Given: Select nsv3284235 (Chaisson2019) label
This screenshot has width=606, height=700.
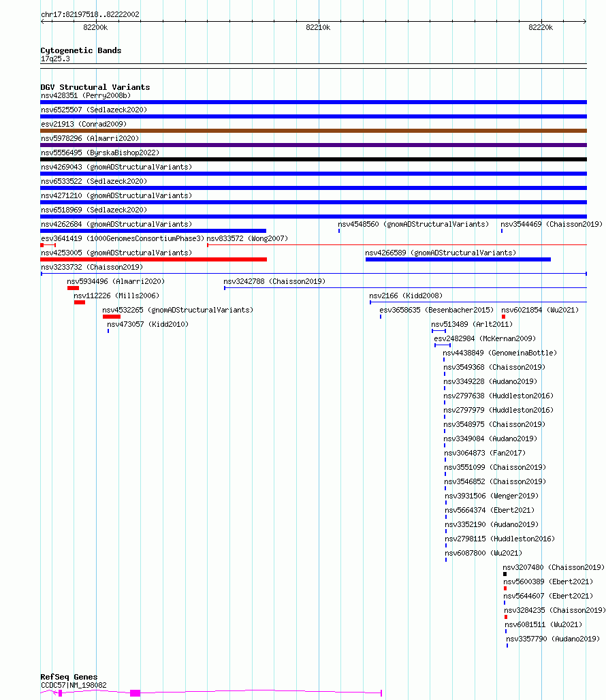Looking at the screenshot, I should coord(555,610).
